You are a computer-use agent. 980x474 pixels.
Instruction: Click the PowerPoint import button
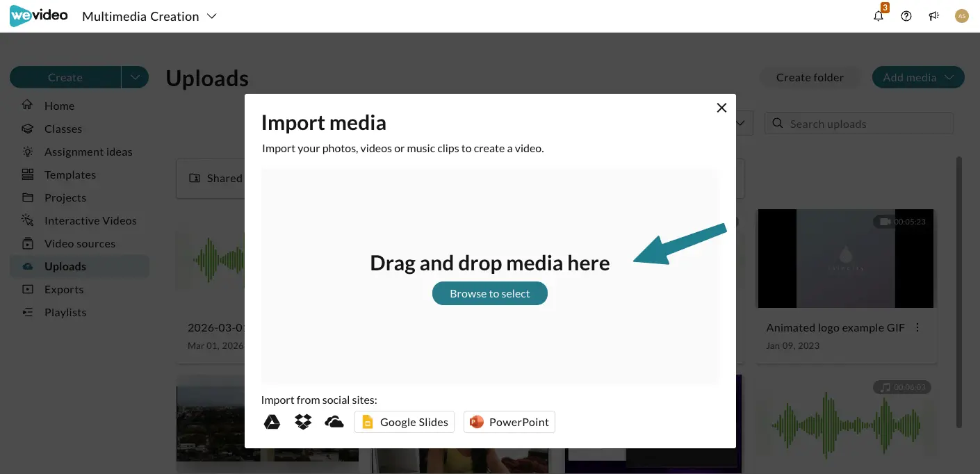point(509,422)
